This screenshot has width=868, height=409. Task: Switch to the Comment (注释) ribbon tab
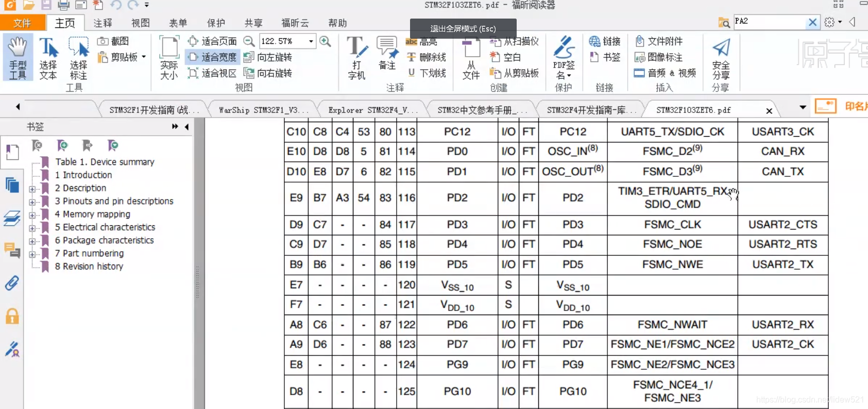103,23
